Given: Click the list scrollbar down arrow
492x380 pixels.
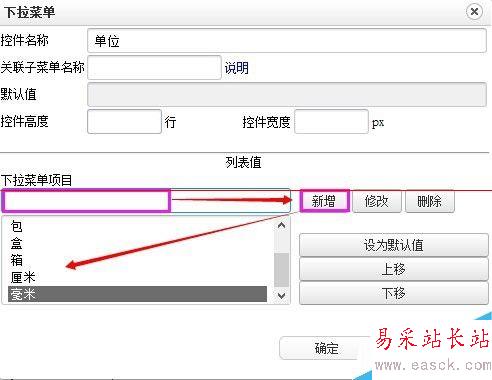Looking at the screenshot, I should point(281,296).
